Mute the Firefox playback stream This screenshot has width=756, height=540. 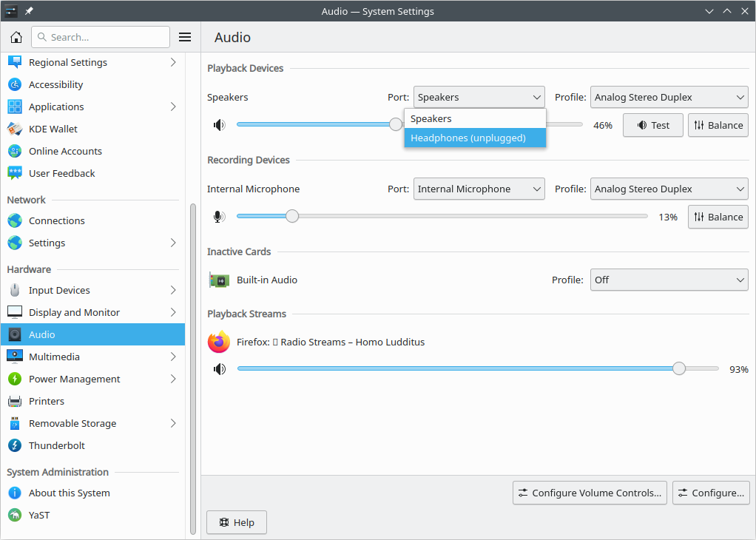pos(219,369)
